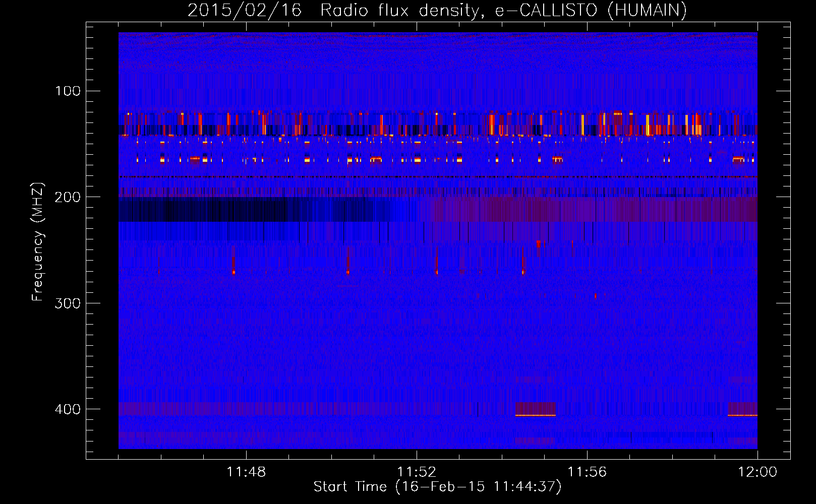Click the '100' frequency tick label
This screenshot has height=504, width=816.
click(68, 91)
